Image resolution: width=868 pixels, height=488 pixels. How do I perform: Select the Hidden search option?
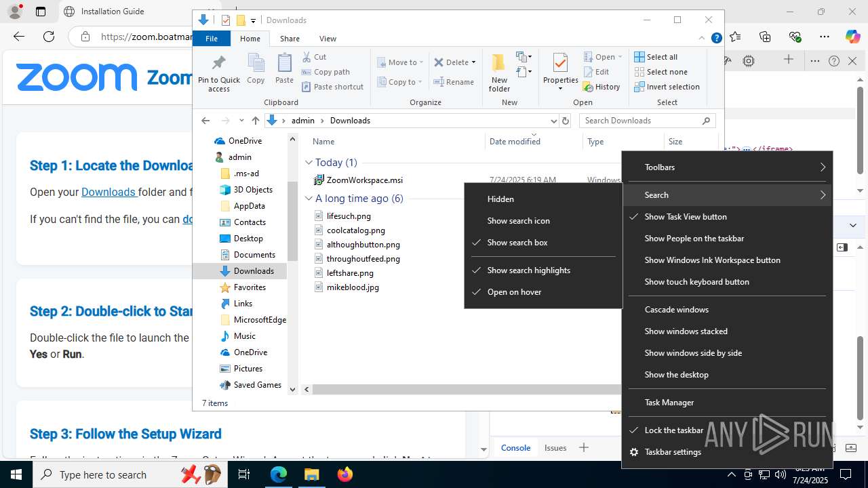pyautogui.click(x=543, y=199)
